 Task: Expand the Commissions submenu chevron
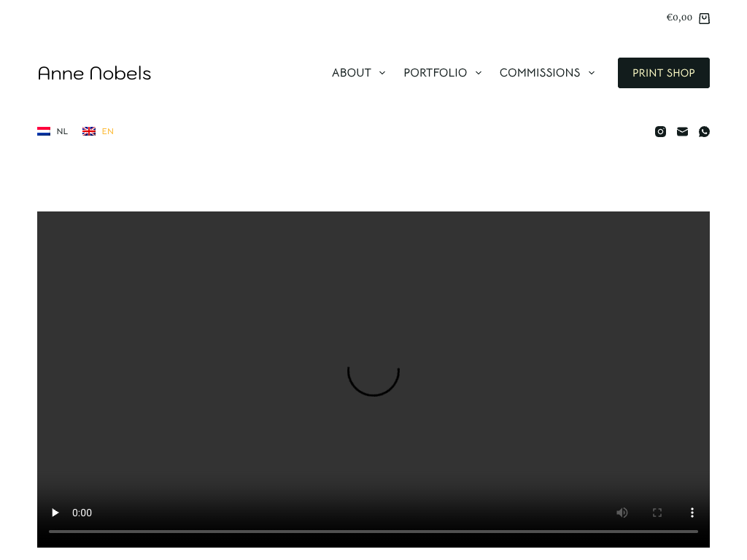pyautogui.click(x=592, y=73)
